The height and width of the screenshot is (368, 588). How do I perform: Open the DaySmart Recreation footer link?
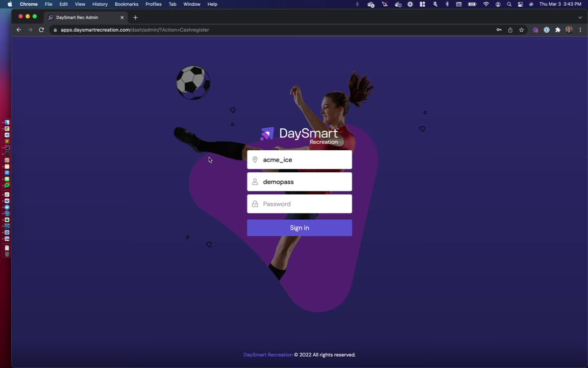click(x=268, y=355)
